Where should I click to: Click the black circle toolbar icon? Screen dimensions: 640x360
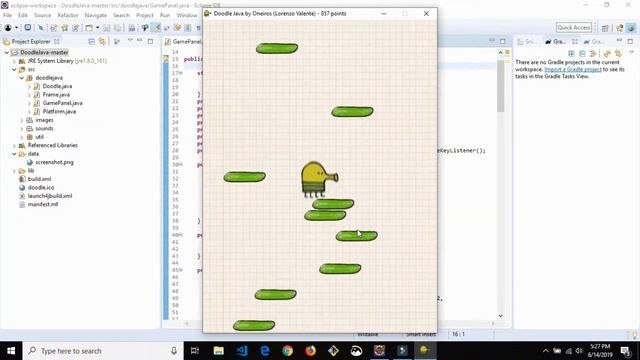[8, 28]
